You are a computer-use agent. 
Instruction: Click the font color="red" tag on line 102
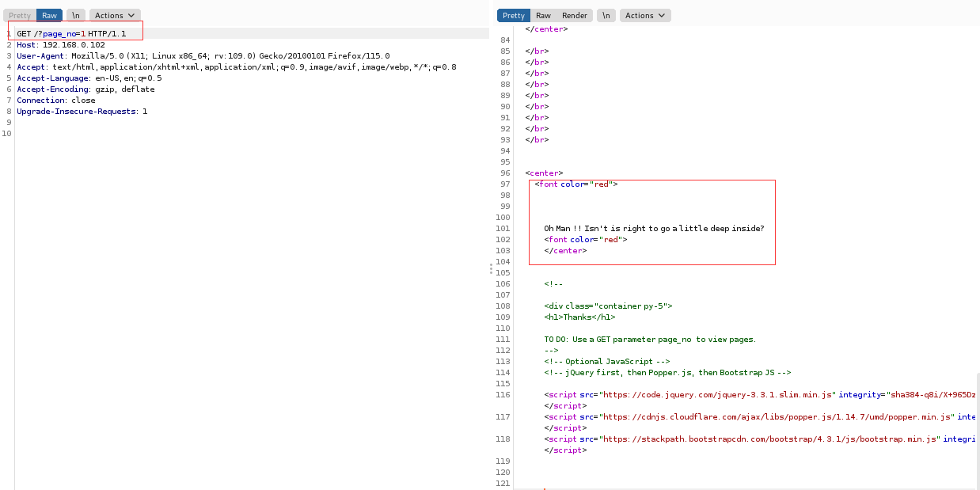(x=585, y=240)
